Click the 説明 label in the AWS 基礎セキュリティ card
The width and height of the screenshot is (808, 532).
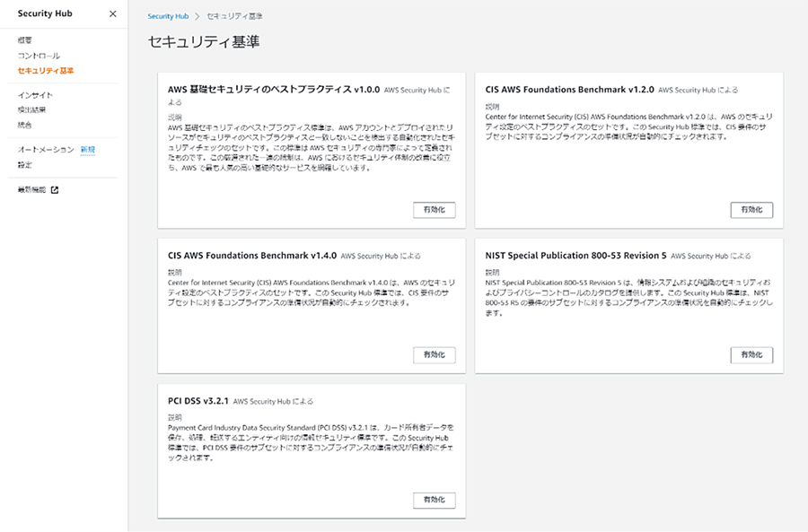(175, 118)
